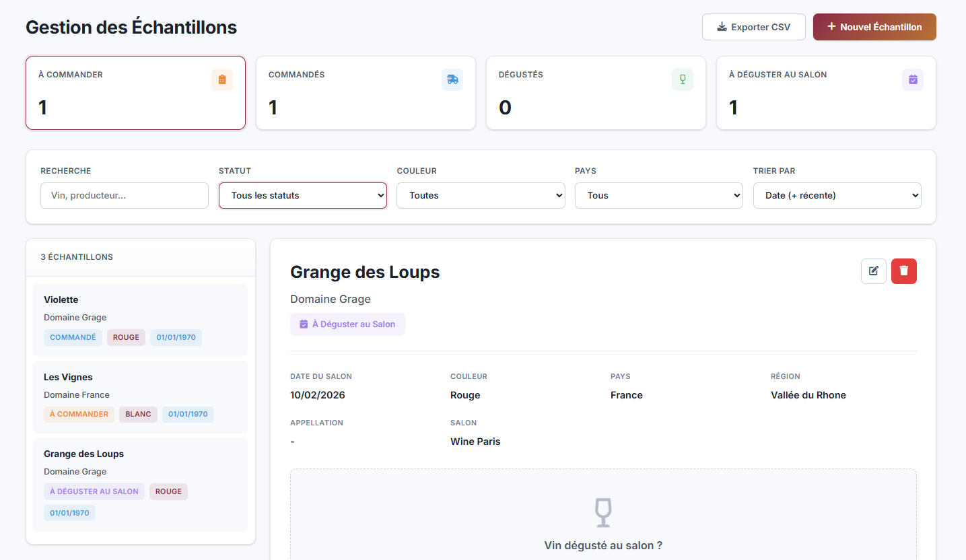Click the download icon on Exporter CSV
Screen dimensions: 966x560
(722, 27)
